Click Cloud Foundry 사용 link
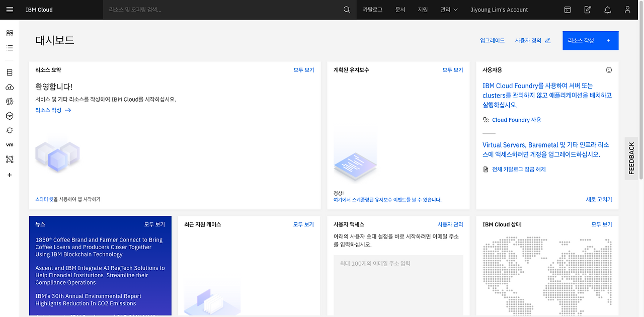The height and width of the screenshot is (317, 644). (517, 120)
